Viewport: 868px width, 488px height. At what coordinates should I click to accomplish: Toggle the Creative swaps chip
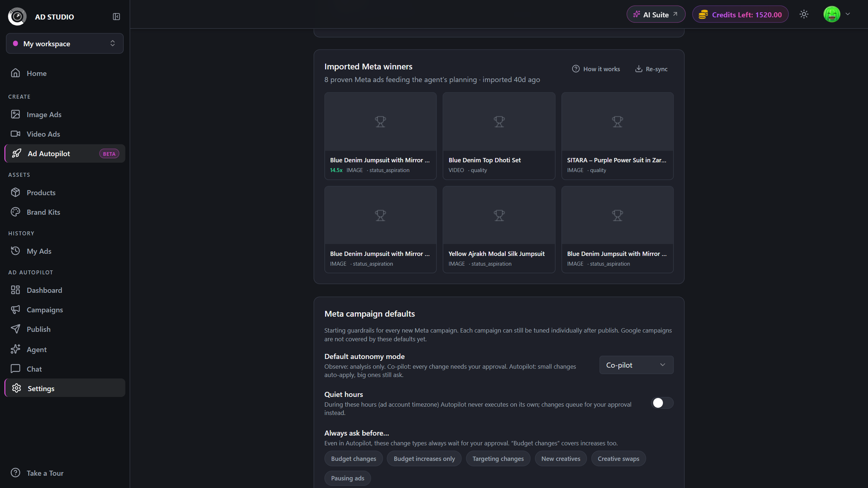coord(618,458)
